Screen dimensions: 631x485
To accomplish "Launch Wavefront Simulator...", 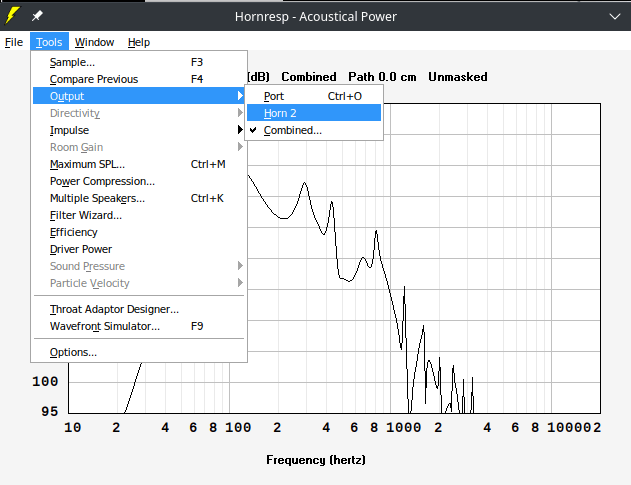I will [x=139, y=326].
